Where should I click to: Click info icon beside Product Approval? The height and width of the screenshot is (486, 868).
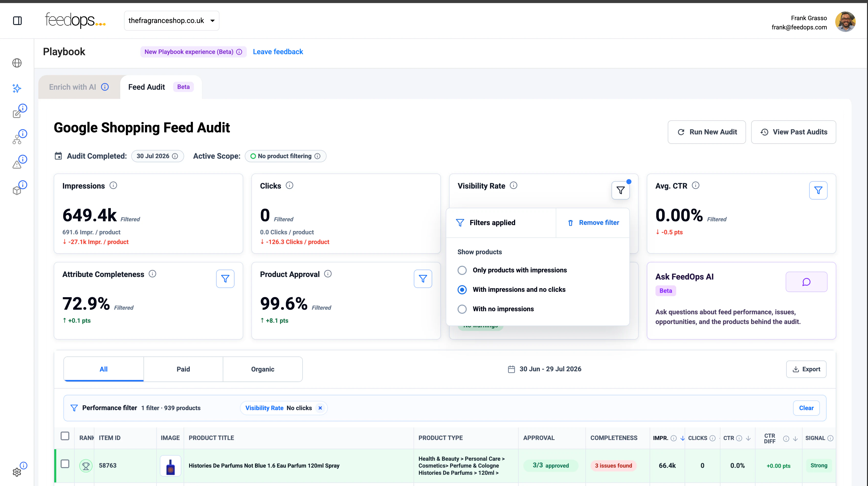pos(328,274)
